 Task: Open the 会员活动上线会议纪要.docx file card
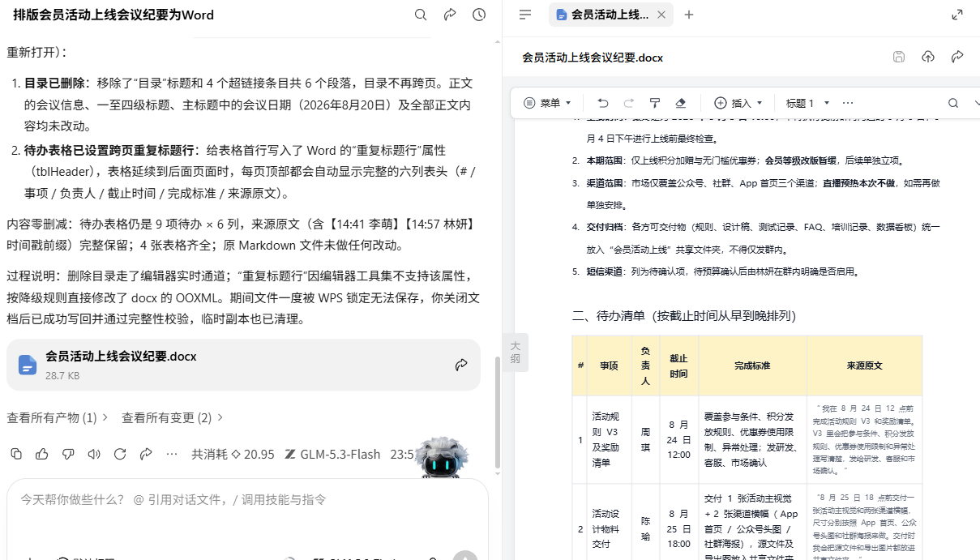[243, 365]
